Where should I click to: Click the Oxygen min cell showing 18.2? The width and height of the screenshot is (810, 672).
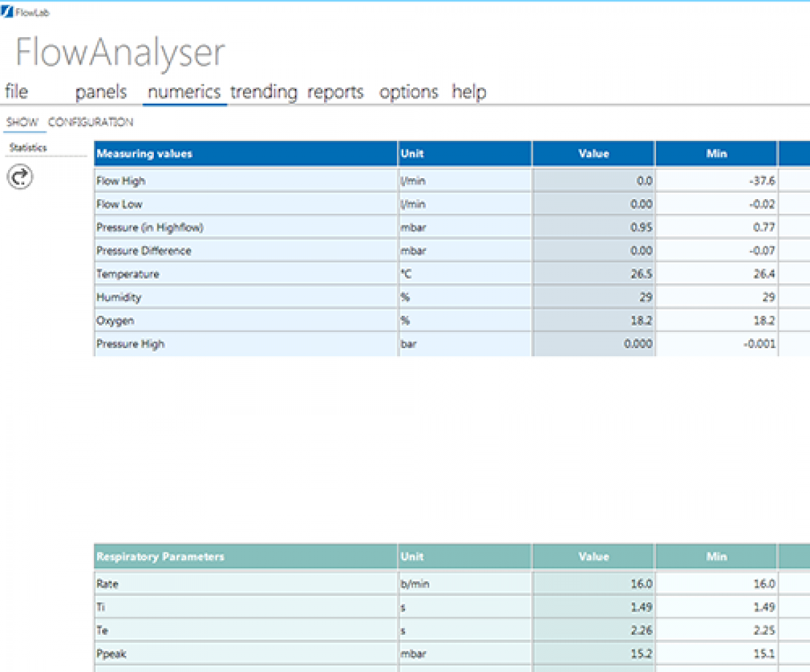pos(717,320)
